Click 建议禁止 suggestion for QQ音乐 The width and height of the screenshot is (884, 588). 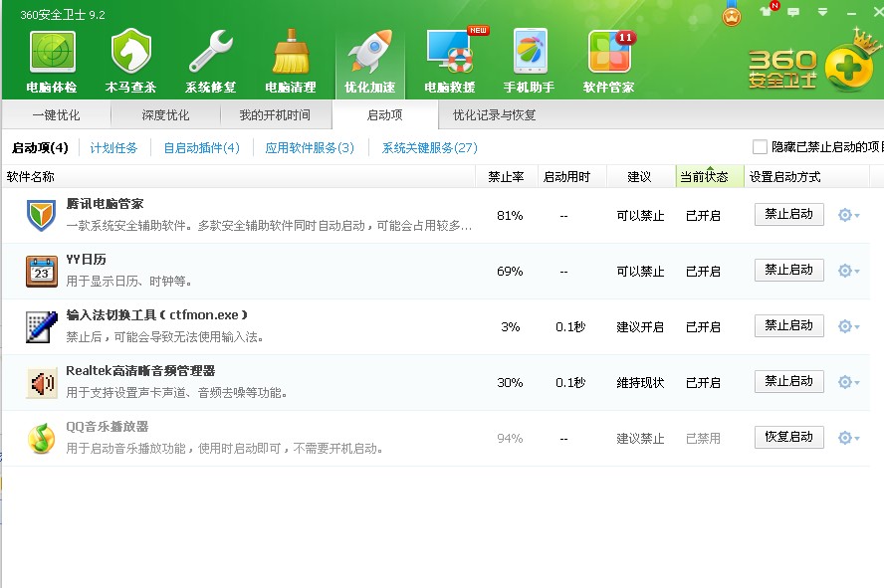(640, 439)
